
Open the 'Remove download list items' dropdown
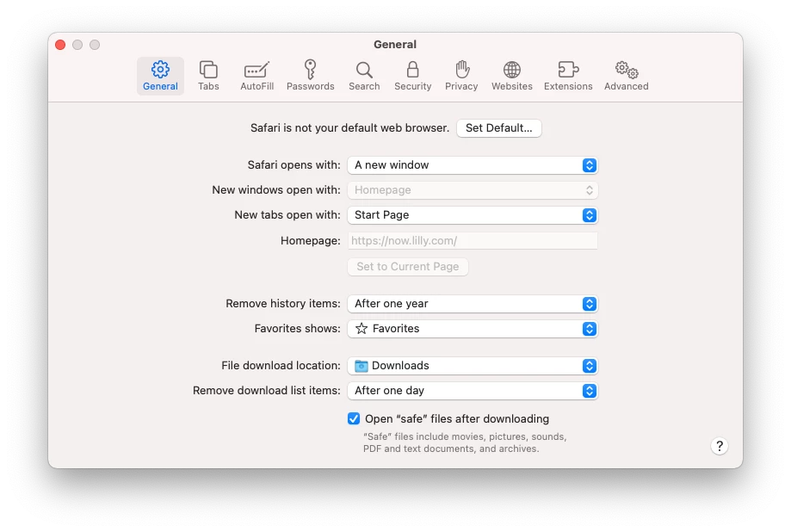[x=473, y=391]
